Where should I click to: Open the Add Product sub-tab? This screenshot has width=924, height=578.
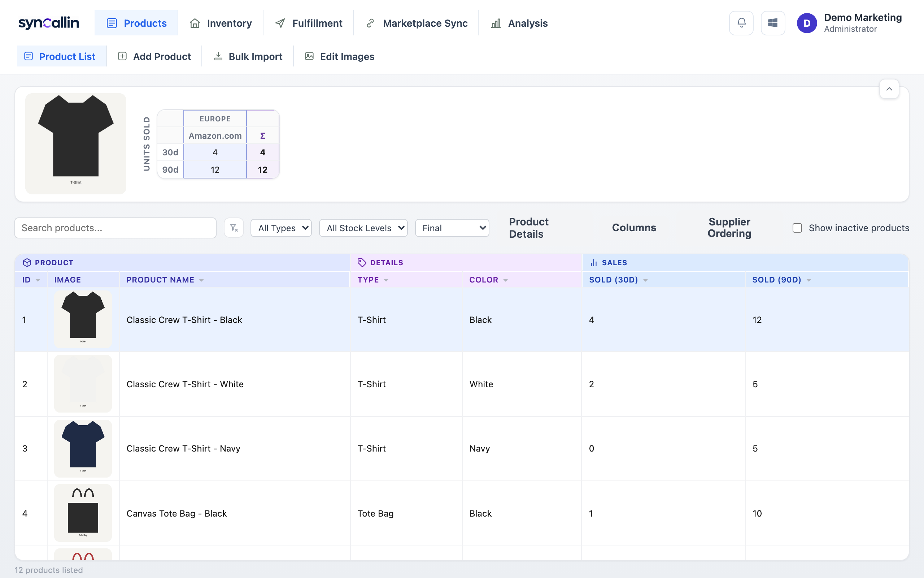point(154,56)
